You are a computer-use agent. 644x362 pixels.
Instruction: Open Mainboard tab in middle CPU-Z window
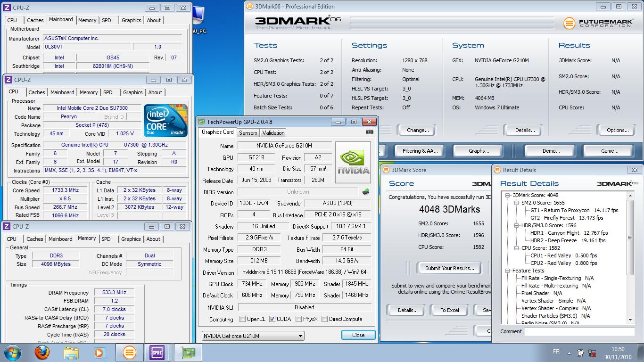coord(62,92)
